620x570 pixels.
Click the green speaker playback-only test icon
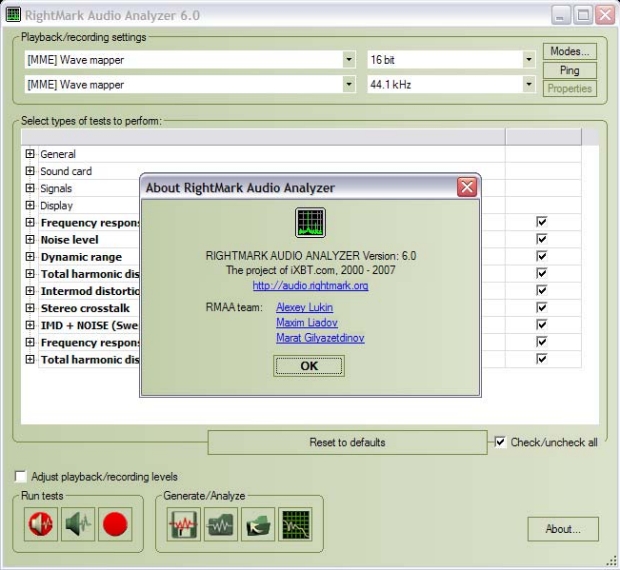pyautogui.click(x=78, y=524)
